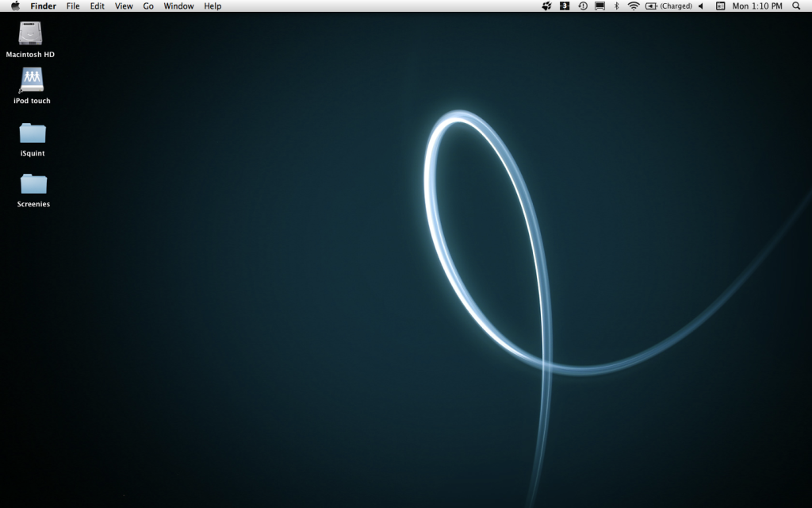
Task: Click the iSquint folder label
Action: [33, 153]
